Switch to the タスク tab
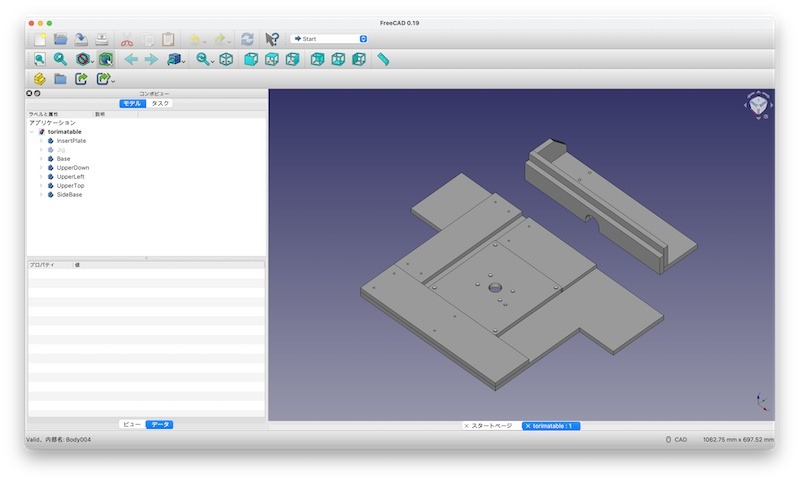 click(x=160, y=103)
